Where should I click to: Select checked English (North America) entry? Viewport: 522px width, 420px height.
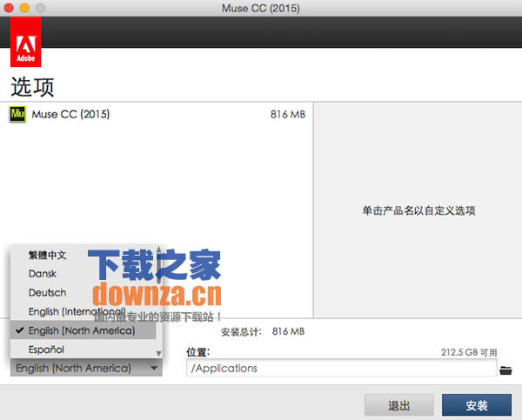click(x=84, y=330)
